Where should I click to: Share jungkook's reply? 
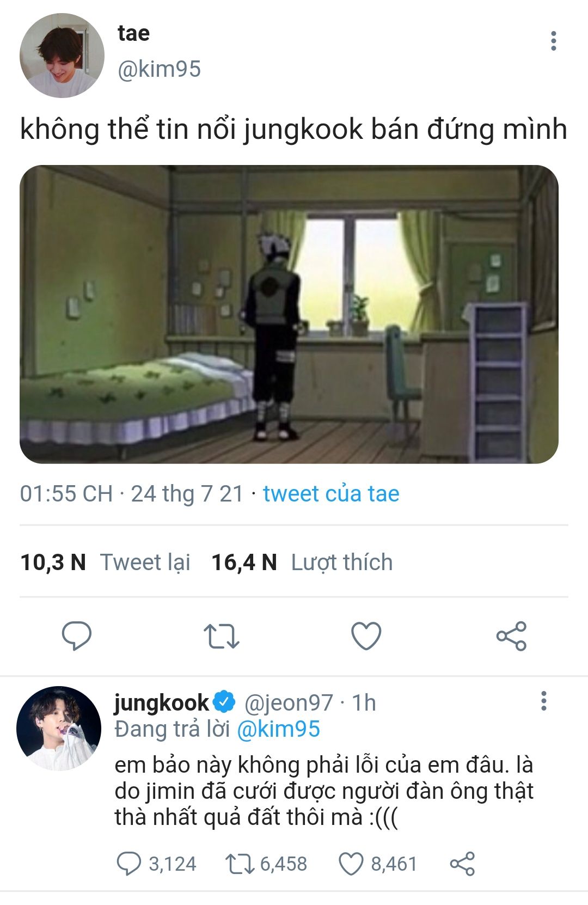coord(462,864)
